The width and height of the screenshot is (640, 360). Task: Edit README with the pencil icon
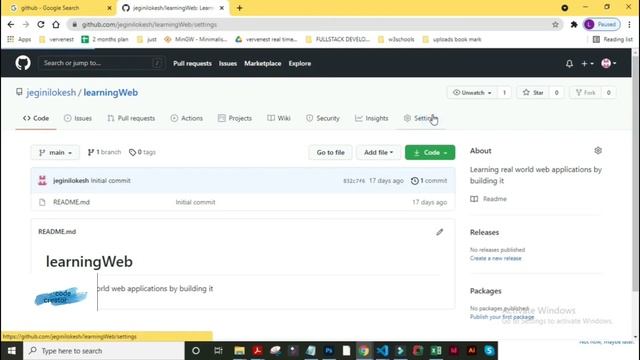pyautogui.click(x=439, y=232)
